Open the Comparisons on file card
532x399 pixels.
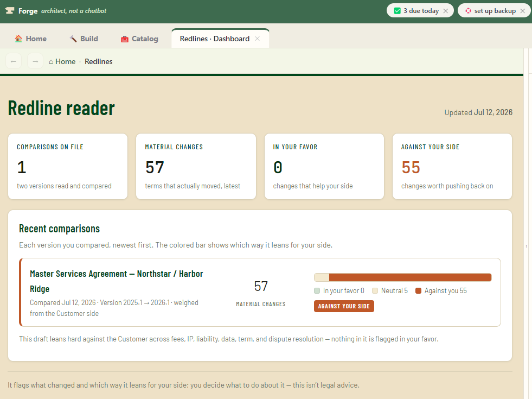(x=68, y=167)
